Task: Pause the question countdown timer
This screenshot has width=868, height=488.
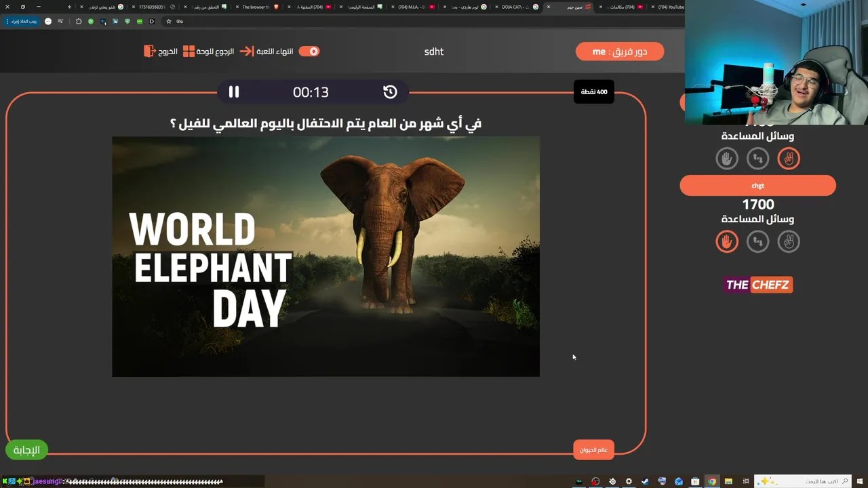Action: [x=234, y=91]
